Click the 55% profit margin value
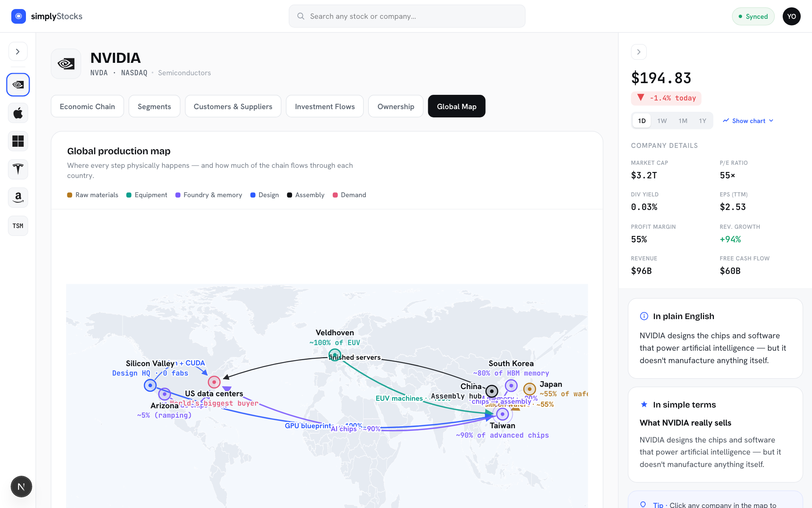 point(639,239)
